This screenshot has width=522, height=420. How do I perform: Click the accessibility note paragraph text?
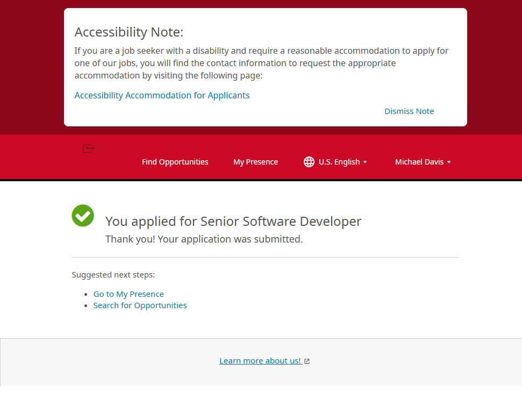click(x=261, y=63)
